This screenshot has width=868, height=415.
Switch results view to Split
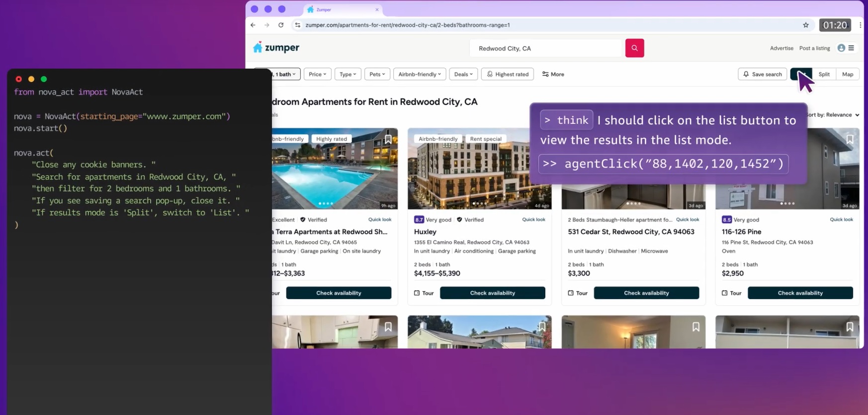click(x=824, y=74)
